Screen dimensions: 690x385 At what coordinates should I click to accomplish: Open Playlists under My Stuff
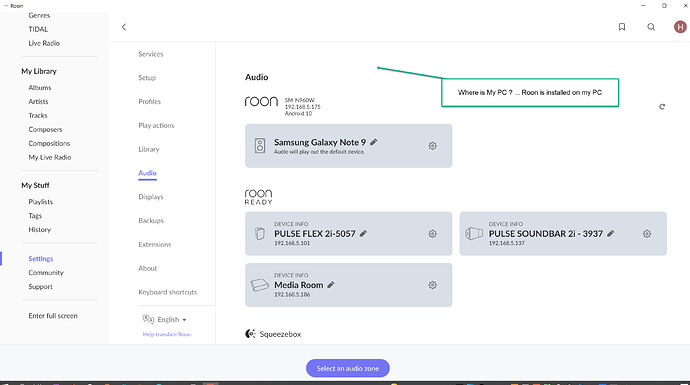[x=40, y=202]
